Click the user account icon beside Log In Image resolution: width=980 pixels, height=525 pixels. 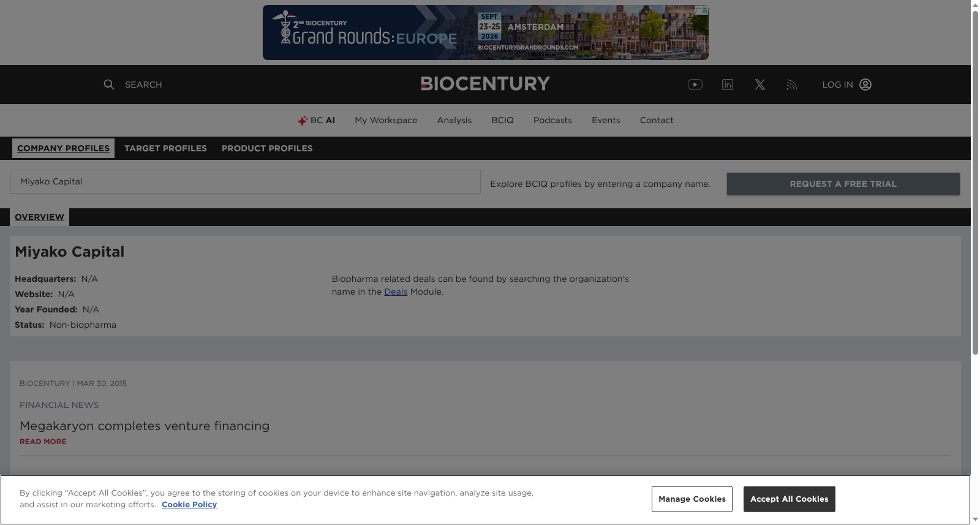coord(865,85)
